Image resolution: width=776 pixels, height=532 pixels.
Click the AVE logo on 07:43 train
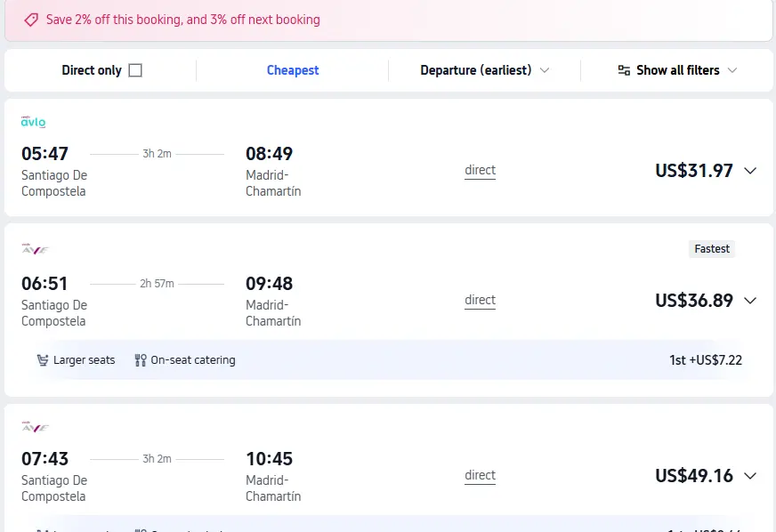35,427
